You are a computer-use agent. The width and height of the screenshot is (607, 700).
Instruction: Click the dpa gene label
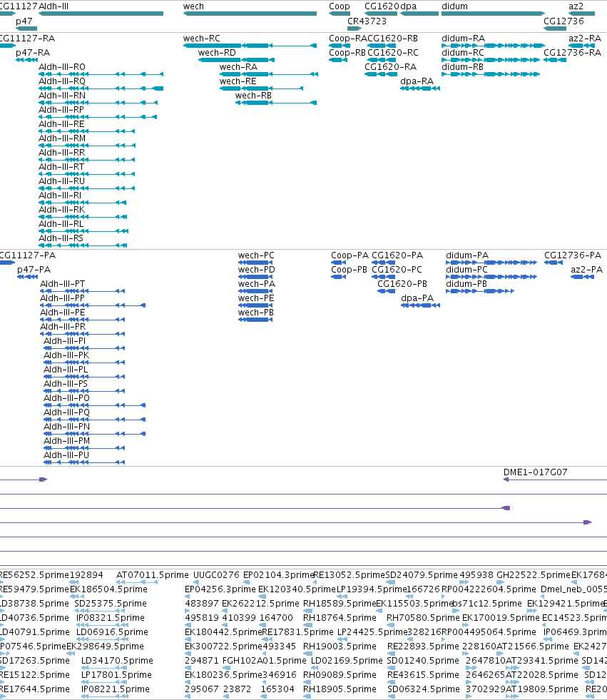tap(409, 6)
